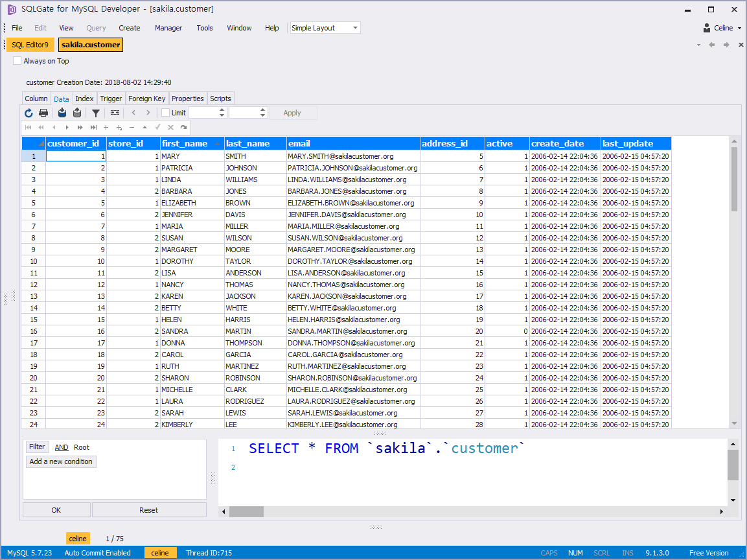Jump to last record navigator icon
The image size is (747, 560).
click(94, 128)
